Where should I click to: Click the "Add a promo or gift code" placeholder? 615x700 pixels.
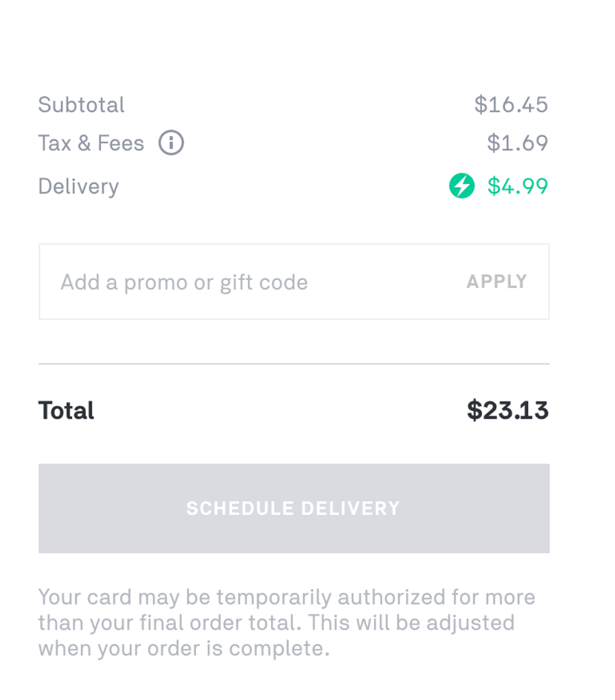184,283
